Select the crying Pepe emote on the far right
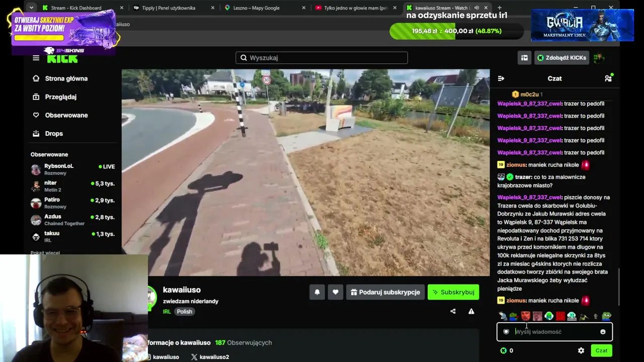 (607, 316)
